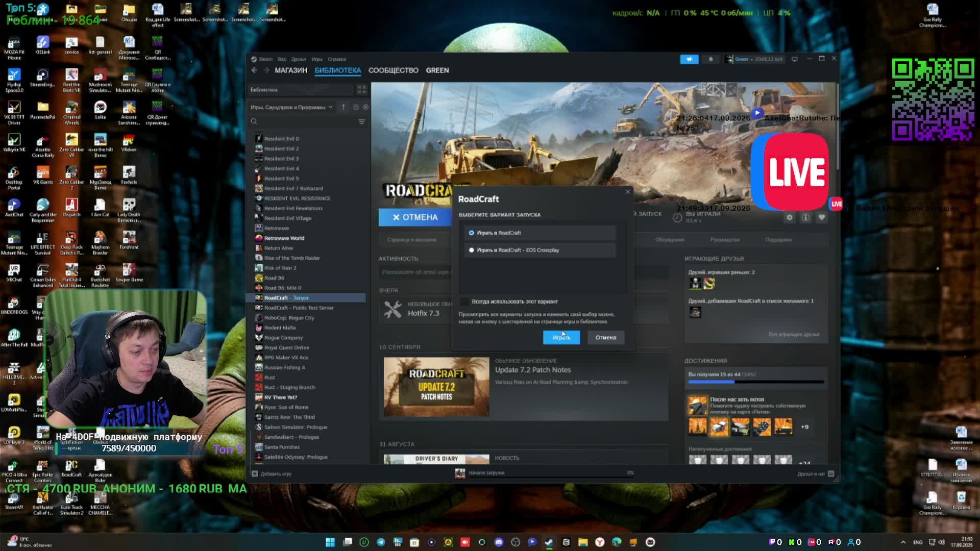
Task: Click the Играть button in dialog
Action: pyautogui.click(x=561, y=337)
